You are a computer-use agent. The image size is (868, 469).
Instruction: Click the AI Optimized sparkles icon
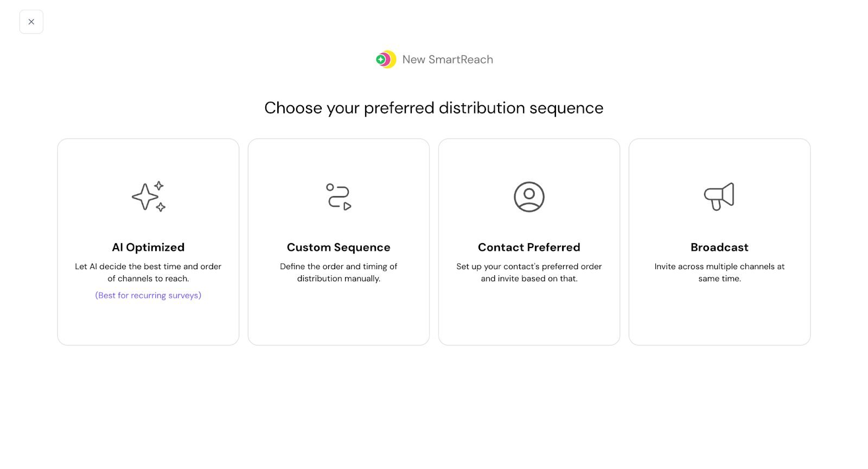coord(148,197)
